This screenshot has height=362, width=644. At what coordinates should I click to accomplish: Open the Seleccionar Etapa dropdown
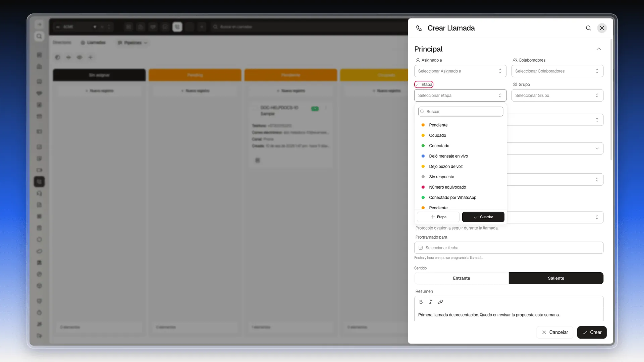pyautogui.click(x=460, y=96)
